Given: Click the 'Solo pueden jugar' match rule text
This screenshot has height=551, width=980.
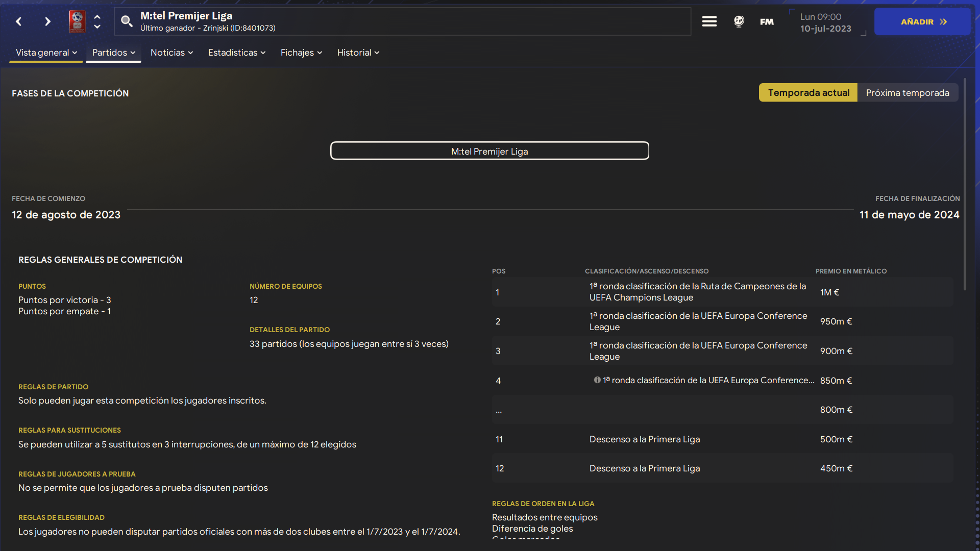Looking at the screenshot, I should click(142, 400).
